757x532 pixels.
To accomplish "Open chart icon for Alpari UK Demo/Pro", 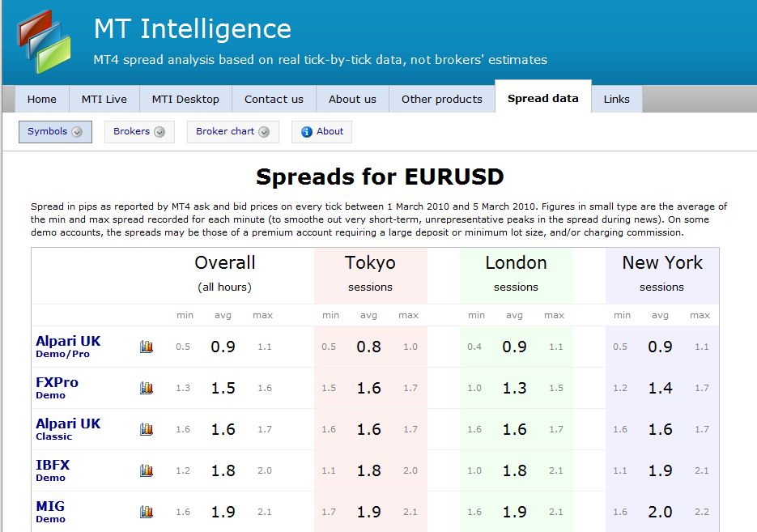I will click(x=147, y=347).
